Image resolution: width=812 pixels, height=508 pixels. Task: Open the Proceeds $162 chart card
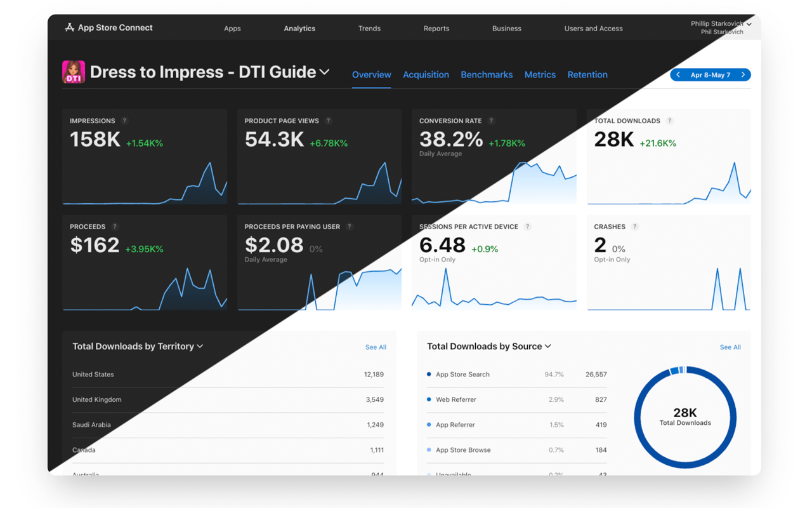(x=145, y=263)
